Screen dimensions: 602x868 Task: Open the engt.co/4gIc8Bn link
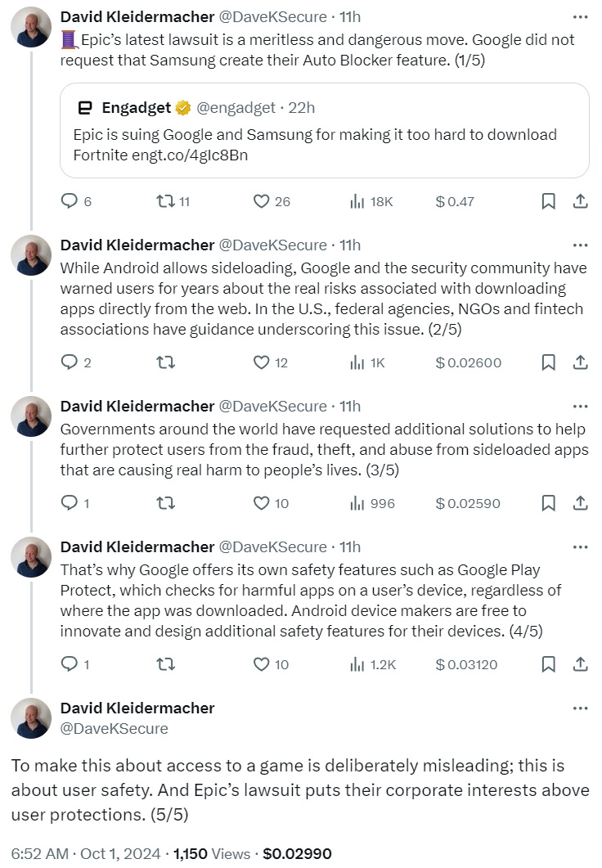click(189, 155)
